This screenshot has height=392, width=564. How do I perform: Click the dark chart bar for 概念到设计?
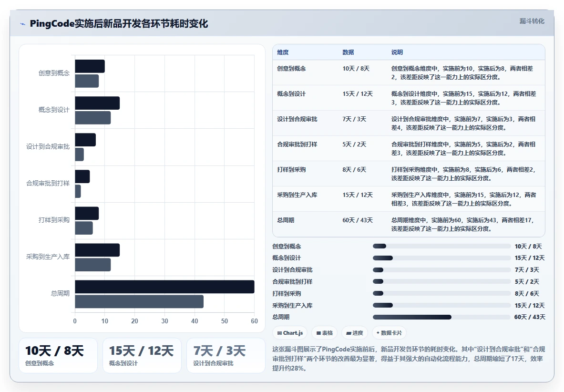click(x=97, y=103)
